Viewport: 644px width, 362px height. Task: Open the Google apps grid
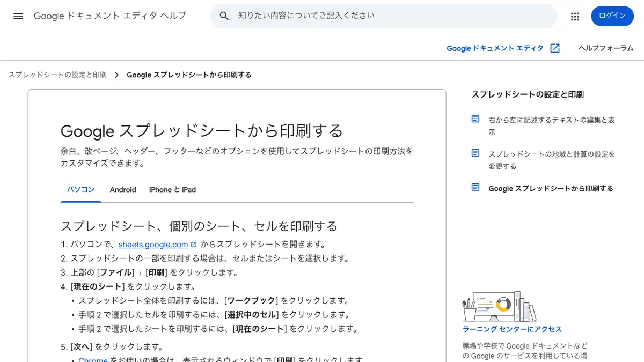click(x=575, y=16)
